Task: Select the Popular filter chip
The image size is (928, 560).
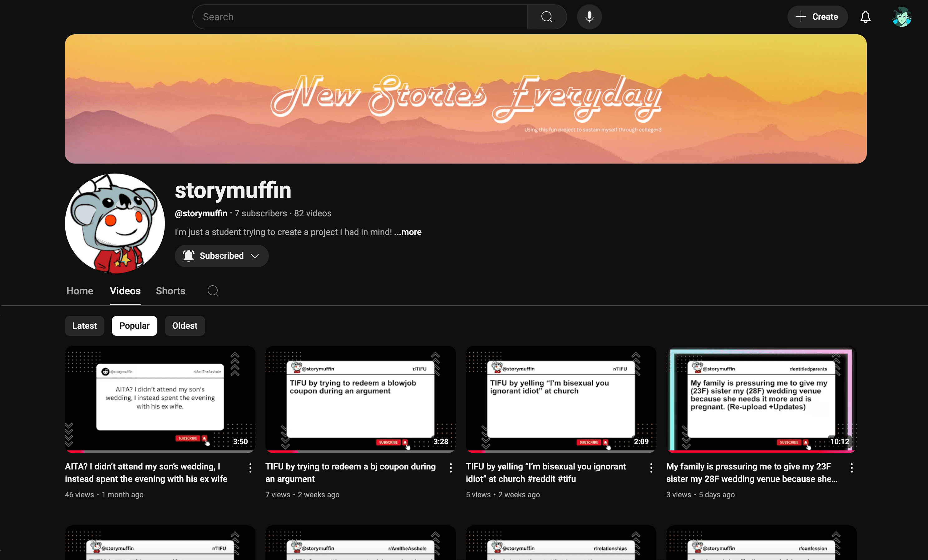Action: (134, 325)
